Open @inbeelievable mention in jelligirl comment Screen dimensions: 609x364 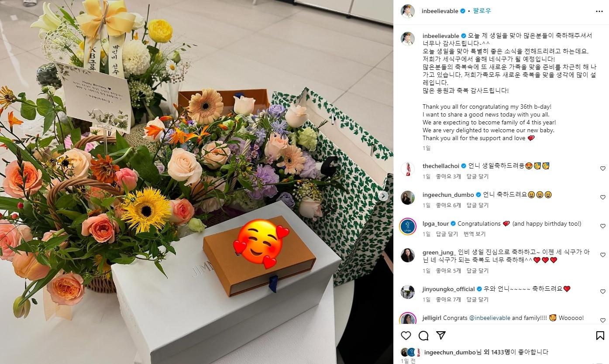(489, 318)
